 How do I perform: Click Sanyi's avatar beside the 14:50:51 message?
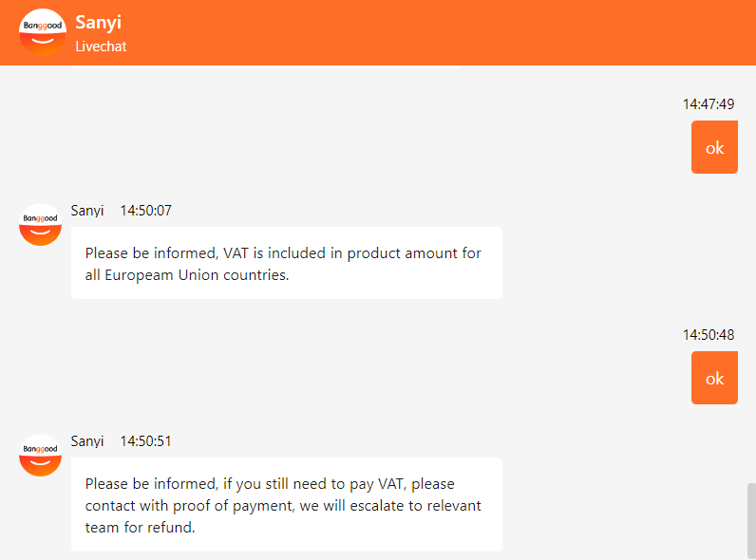click(x=40, y=455)
